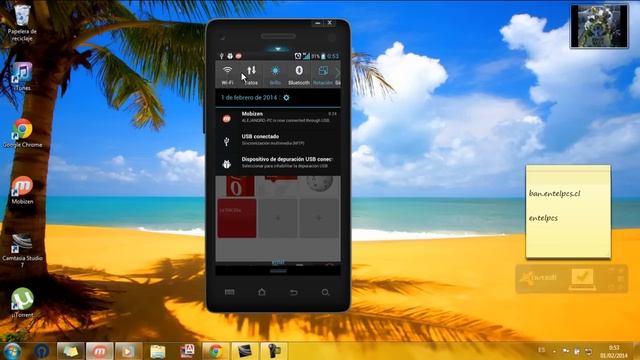Screen dimensions: 640x360
Task: Click the USB notification icon
Action: click(x=227, y=141)
